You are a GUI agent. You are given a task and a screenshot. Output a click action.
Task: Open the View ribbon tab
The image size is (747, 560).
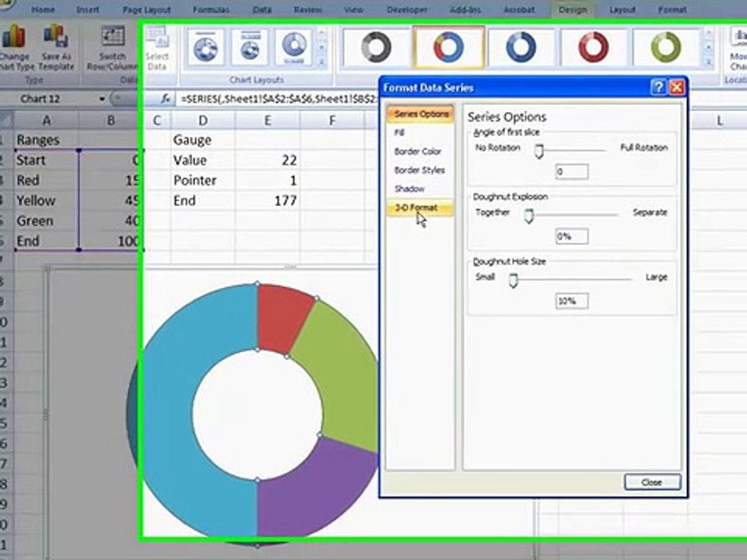pos(353,9)
